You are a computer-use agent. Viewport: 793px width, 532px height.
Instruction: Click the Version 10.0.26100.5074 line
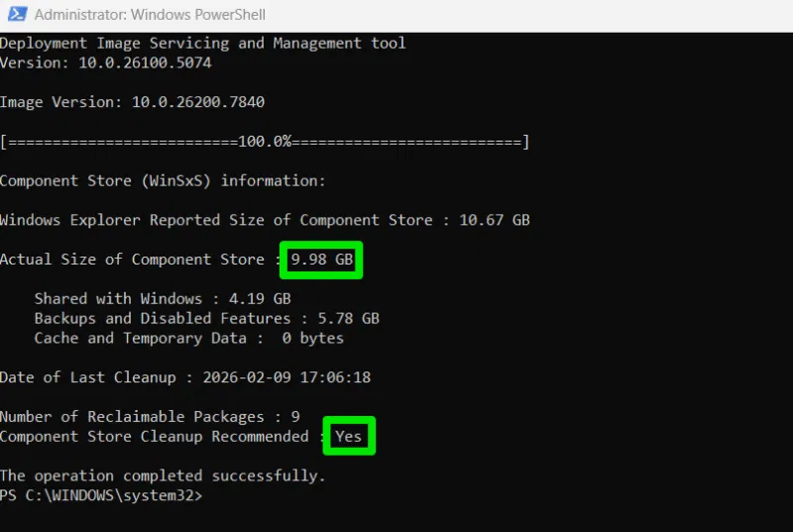[105, 62]
